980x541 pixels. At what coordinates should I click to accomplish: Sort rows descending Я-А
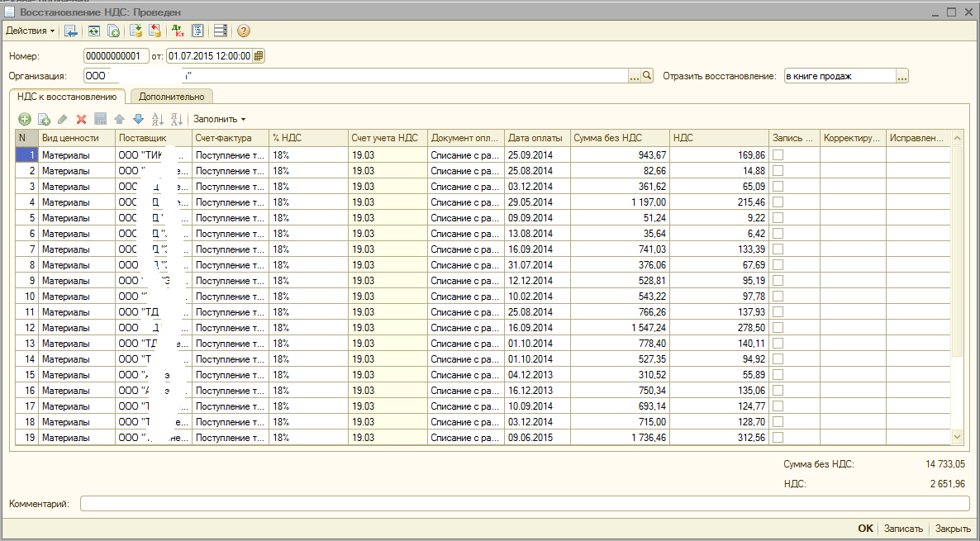pos(176,119)
